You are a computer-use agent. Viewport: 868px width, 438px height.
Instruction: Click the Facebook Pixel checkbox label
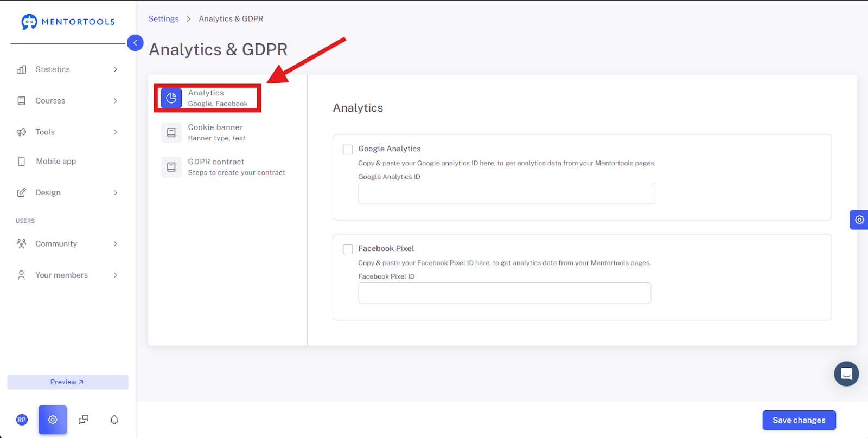pyautogui.click(x=386, y=248)
